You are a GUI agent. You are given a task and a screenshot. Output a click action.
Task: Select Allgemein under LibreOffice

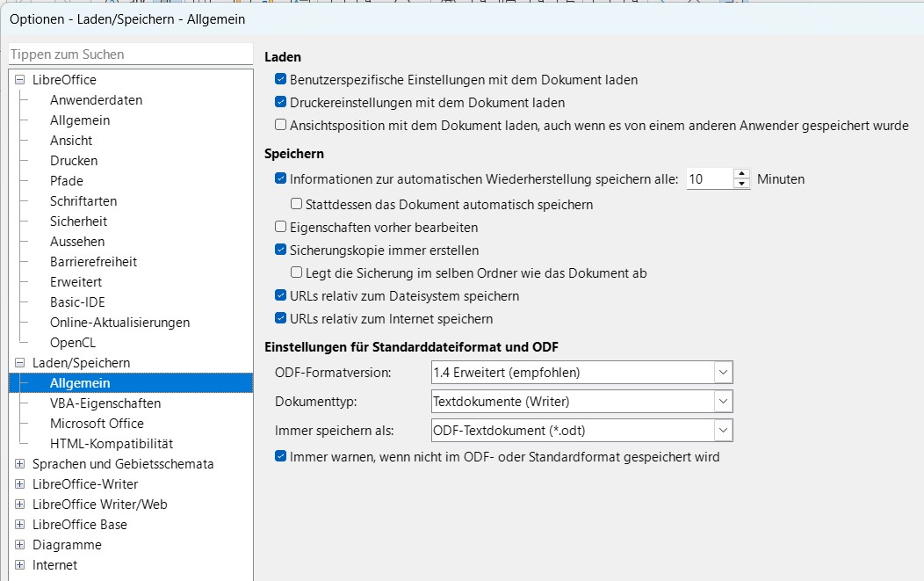click(80, 120)
